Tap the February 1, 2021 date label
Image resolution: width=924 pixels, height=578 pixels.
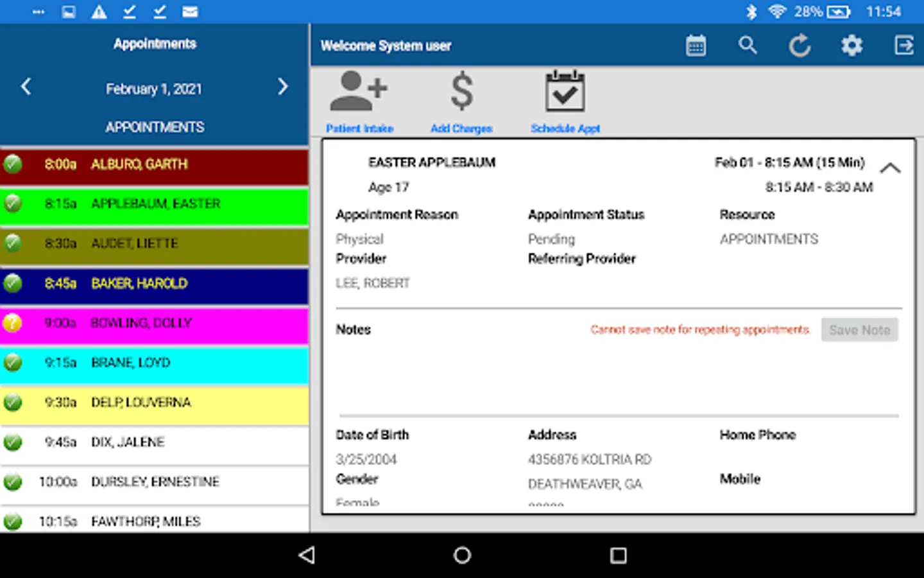point(154,89)
